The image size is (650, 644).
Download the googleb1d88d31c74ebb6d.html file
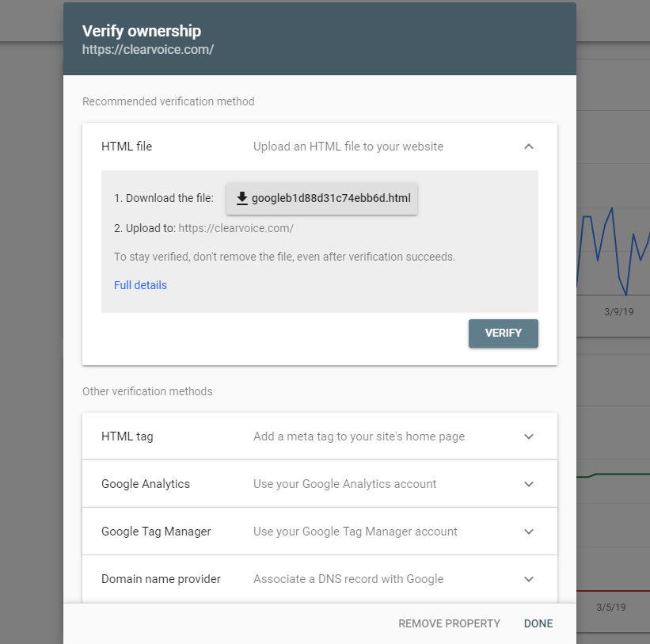point(321,199)
